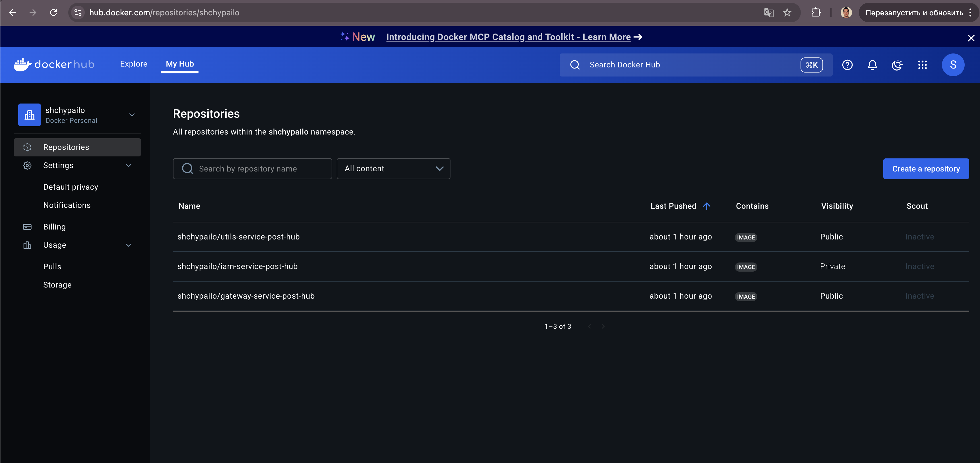Click the shchypailo organization building icon
This screenshot has width=980, height=463.
pos(29,115)
